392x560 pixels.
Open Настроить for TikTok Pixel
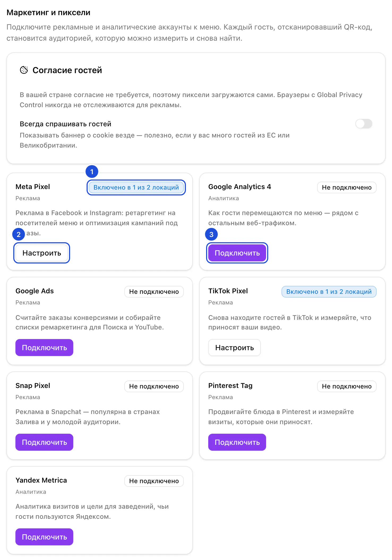(235, 348)
